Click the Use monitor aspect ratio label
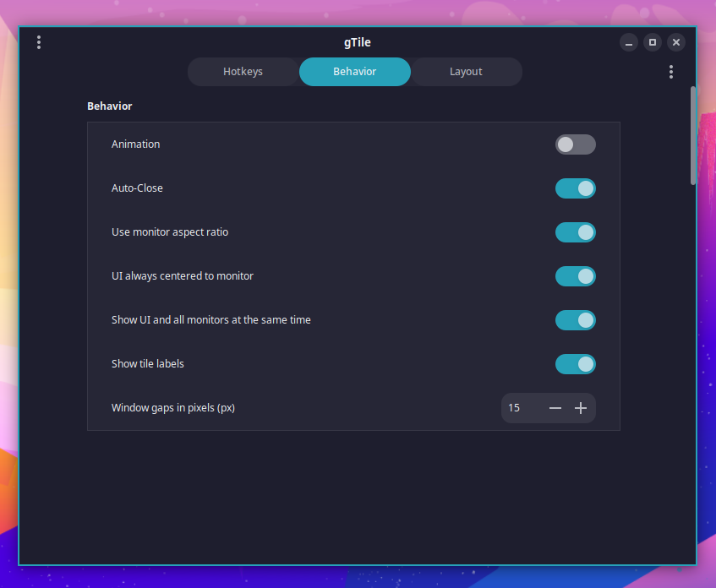716x588 pixels. point(170,232)
